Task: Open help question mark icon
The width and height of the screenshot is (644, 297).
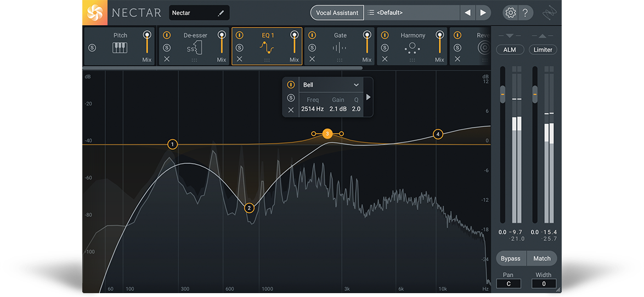Action: click(x=526, y=13)
